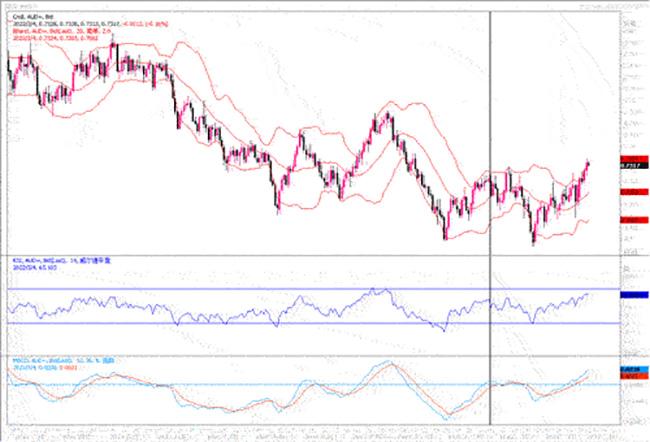Click the black current price tag 0.7317
This screenshot has width=650, height=442.
coord(628,164)
